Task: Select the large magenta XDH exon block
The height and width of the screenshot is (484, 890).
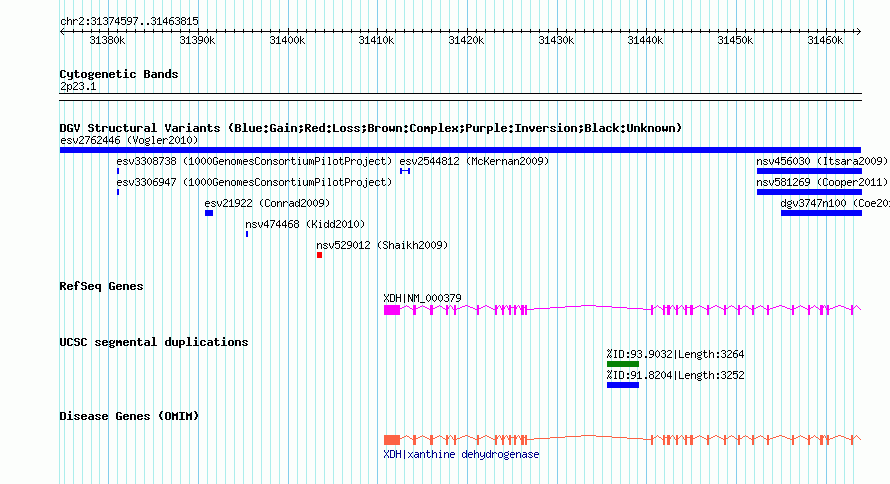Action: [392, 310]
